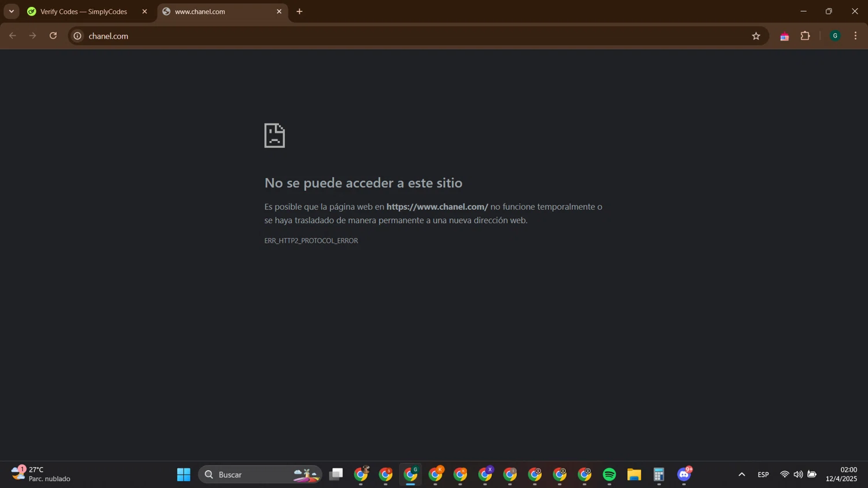Screen dimensions: 868x488
Task: Switch the ESP input language indicator
Action: [763, 475]
